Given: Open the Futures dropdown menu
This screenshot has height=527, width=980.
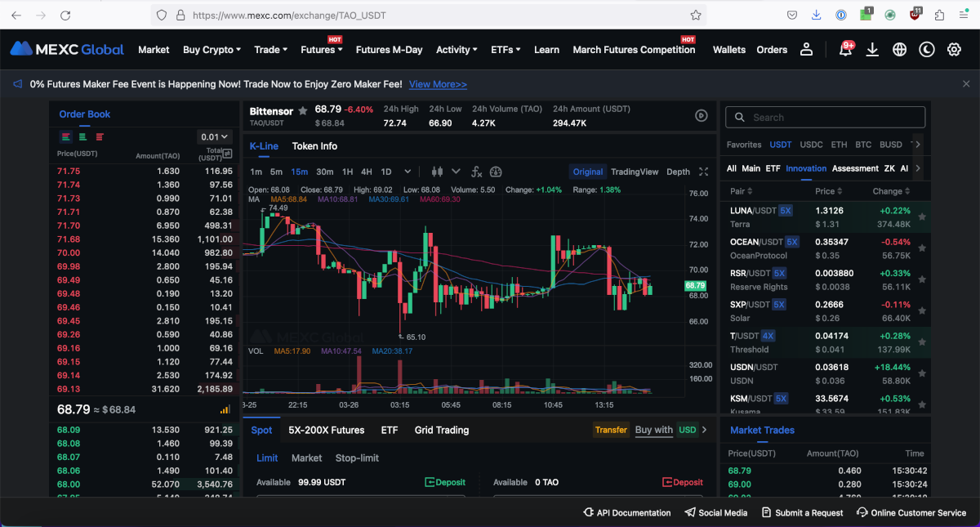Looking at the screenshot, I should [x=321, y=50].
